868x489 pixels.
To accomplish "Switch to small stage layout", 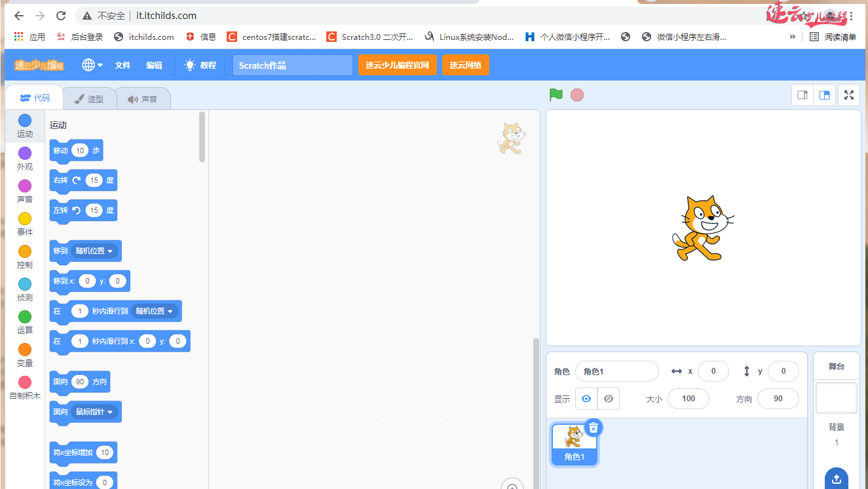I will pos(802,94).
